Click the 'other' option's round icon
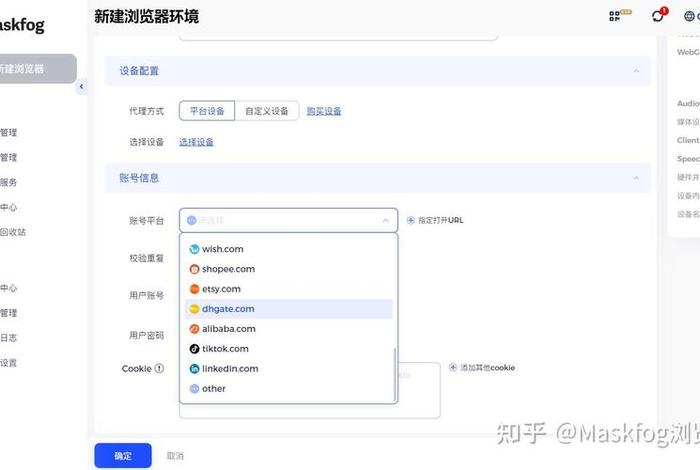The width and height of the screenshot is (700, 470). click(x=194, y=389)
